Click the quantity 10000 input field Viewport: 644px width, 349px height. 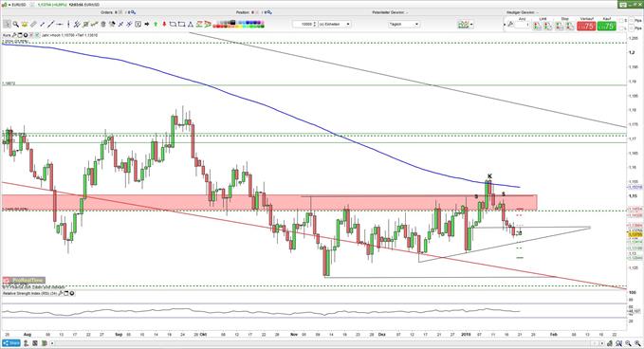tap(304, 25)
